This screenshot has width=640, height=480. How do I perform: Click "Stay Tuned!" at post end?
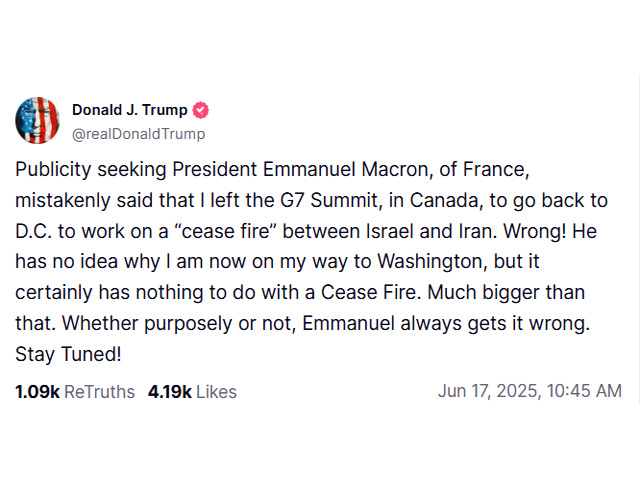(68, 354)
